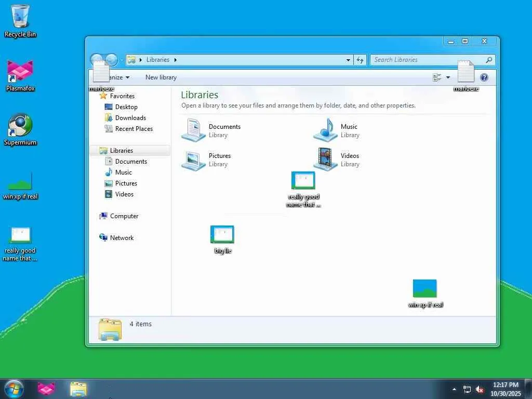Image resolution: width=532 pixels, height=399 pixels.
Task: Click the Search Libraries input field
Action: pyautogui.click(x=428, y=60)
